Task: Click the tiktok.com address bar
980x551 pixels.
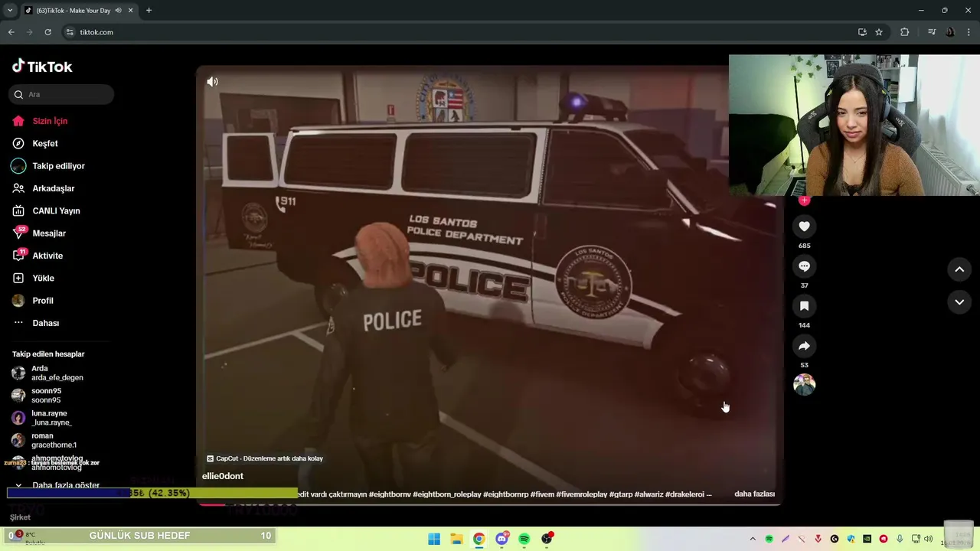Action: [459, 32]
